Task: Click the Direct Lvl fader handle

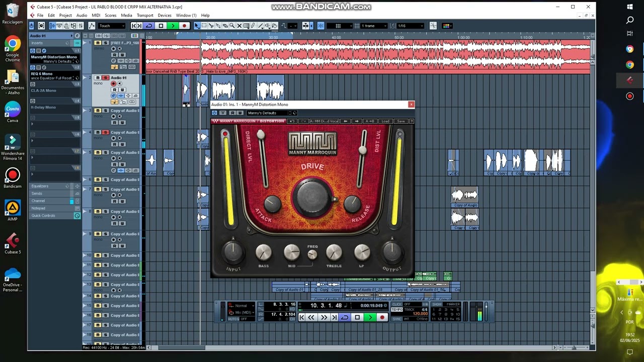Action: [261, 135]
